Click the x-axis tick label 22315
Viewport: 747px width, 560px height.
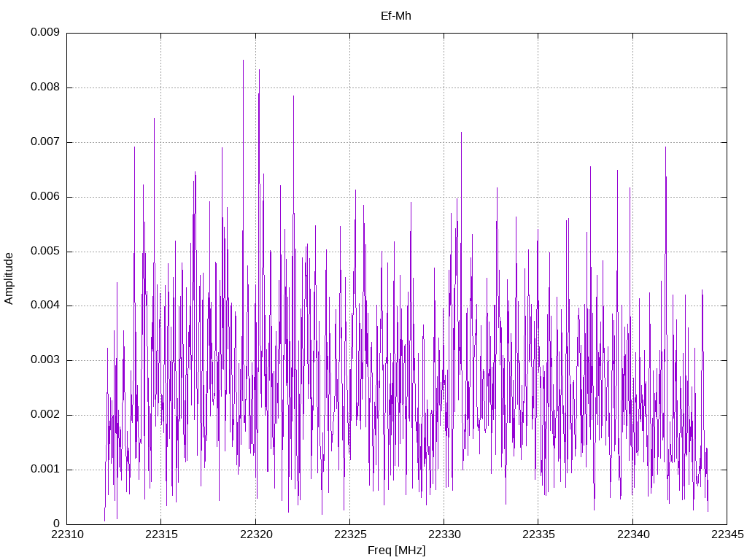point(161,534)
